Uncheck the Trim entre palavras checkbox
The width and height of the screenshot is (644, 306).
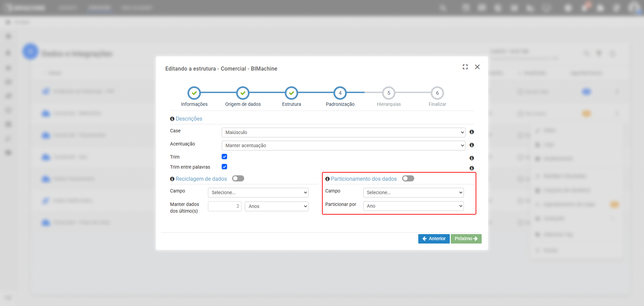point(224,167)
